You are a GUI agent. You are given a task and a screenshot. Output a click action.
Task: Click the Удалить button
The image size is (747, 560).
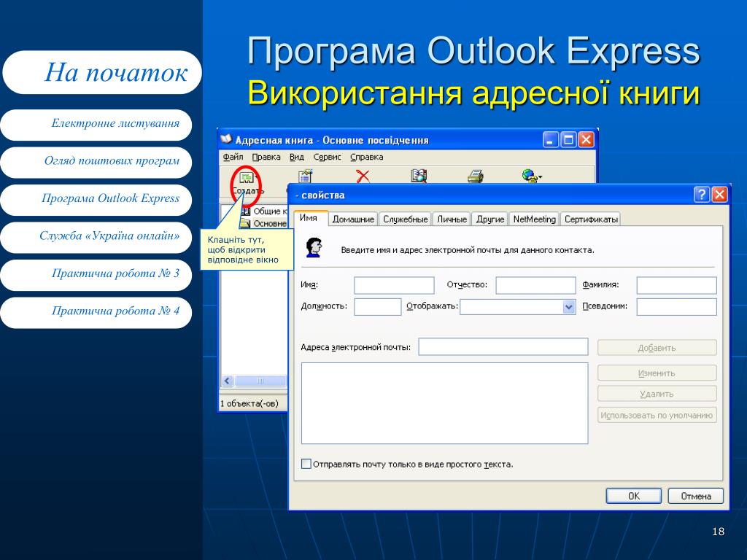657,394
